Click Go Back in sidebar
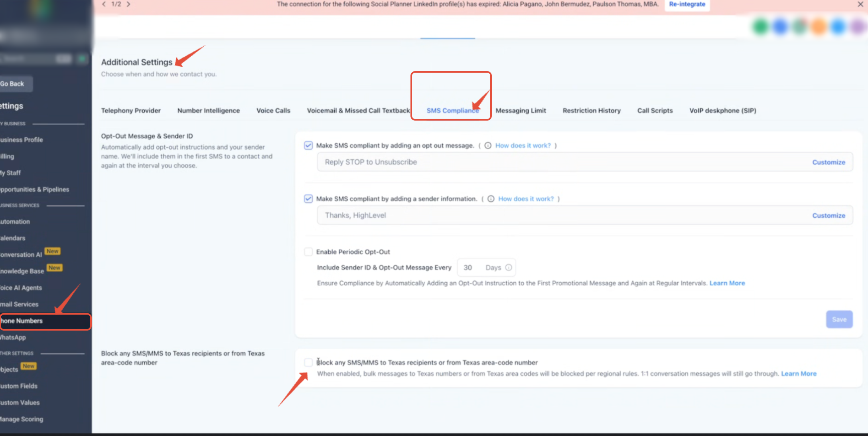Viewport: 868px width, 436px height. coord(14,84)
